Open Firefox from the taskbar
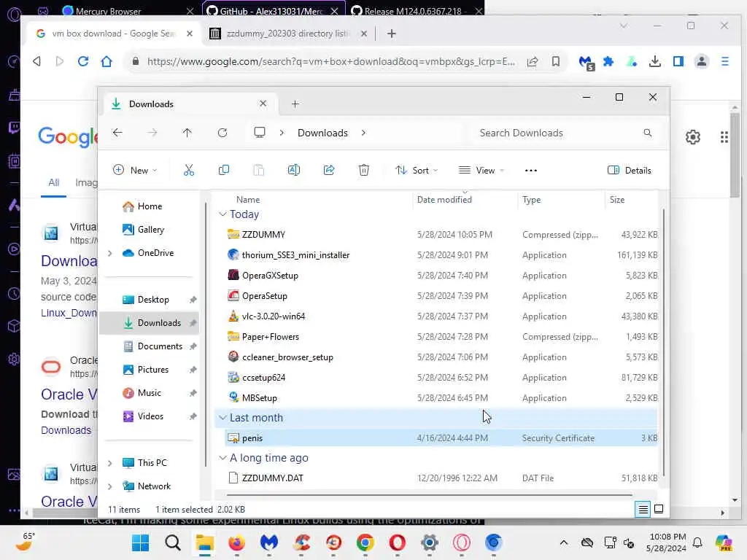Image resolution: width=747 pixels, height=560 pixels. pos(237,542)
